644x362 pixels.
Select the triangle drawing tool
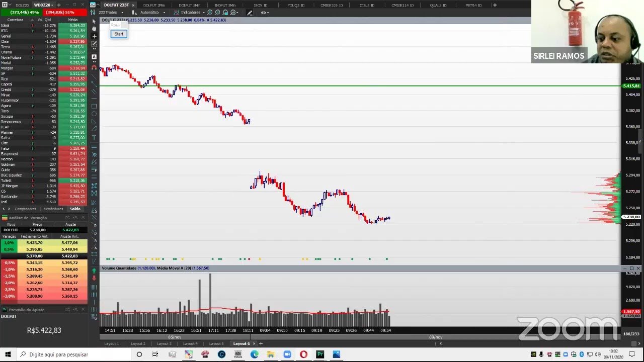[x=94, y=121]
